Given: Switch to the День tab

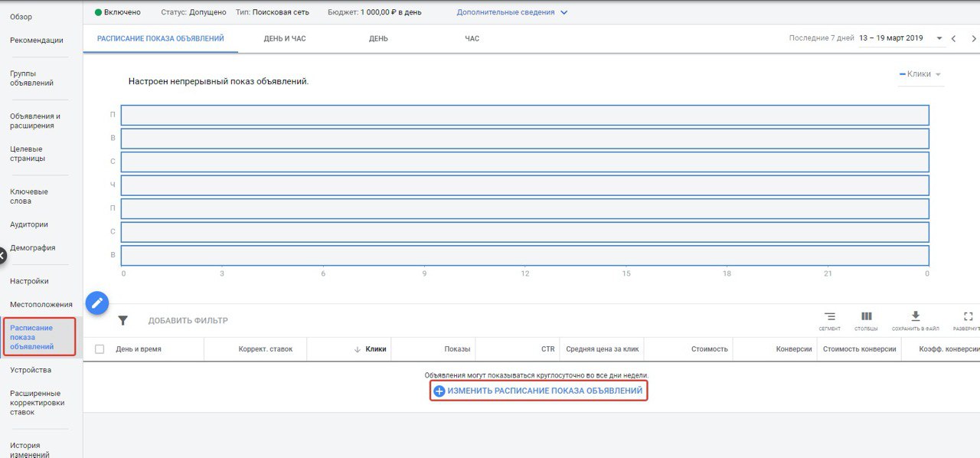Looking at the screenshot, I should click(378, 38).
